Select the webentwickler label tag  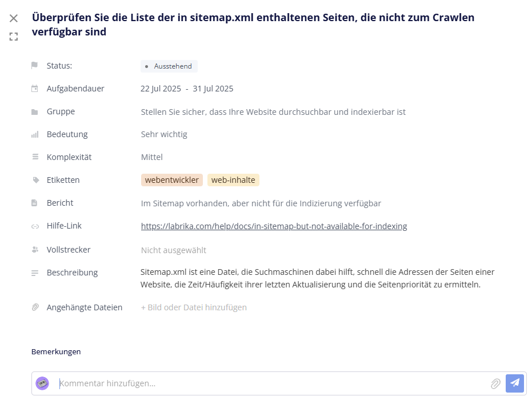point(171,180)
